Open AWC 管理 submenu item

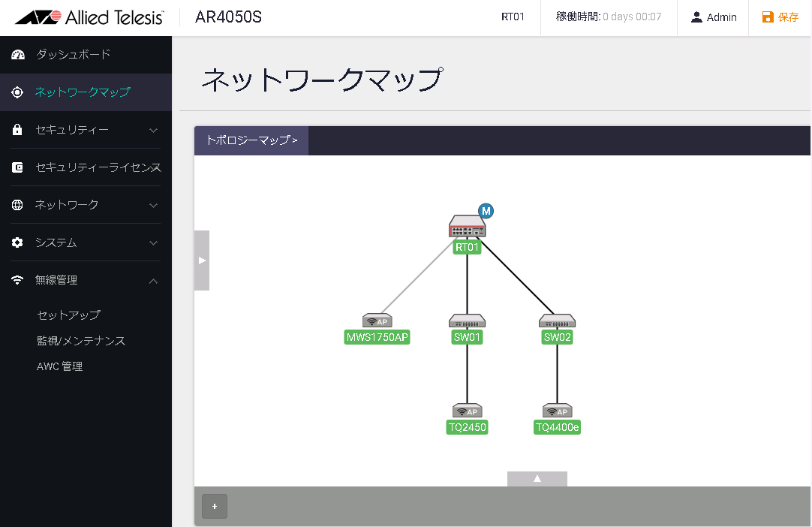click(x=59, y=366)
